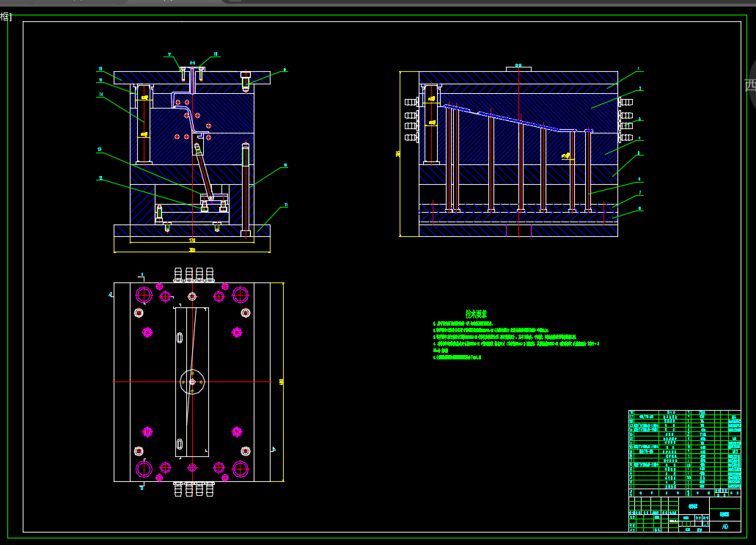Select the top-left large magenta guide pin circle
The width and height of the screenshot is (756, 545).
[144, 294]
